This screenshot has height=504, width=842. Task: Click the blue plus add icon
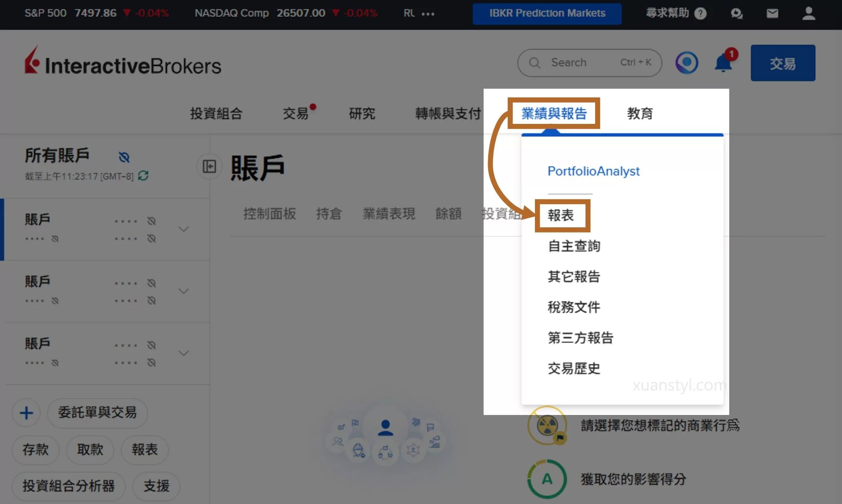pos(26,413)
